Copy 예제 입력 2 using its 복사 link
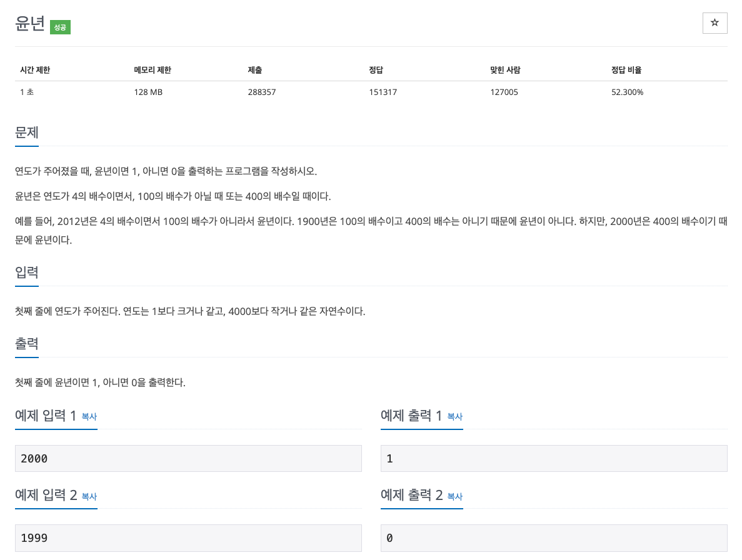The width and height of the screenshot is (742, 560). 88,496
